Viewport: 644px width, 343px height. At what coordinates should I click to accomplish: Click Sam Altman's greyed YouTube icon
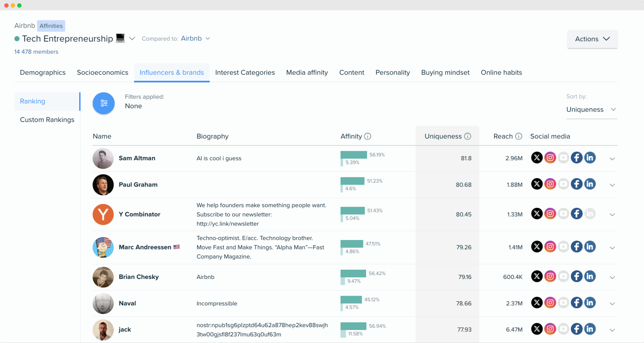[x=563, y=158]
